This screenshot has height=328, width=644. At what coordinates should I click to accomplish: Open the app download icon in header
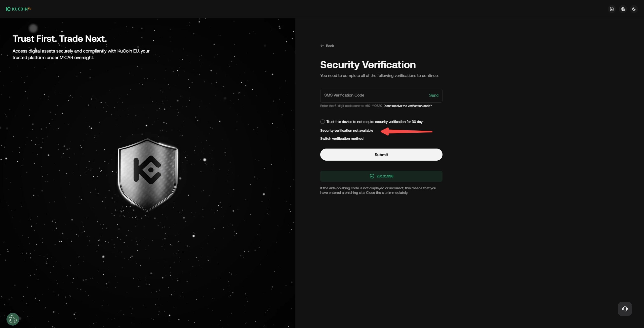[612, 9]
